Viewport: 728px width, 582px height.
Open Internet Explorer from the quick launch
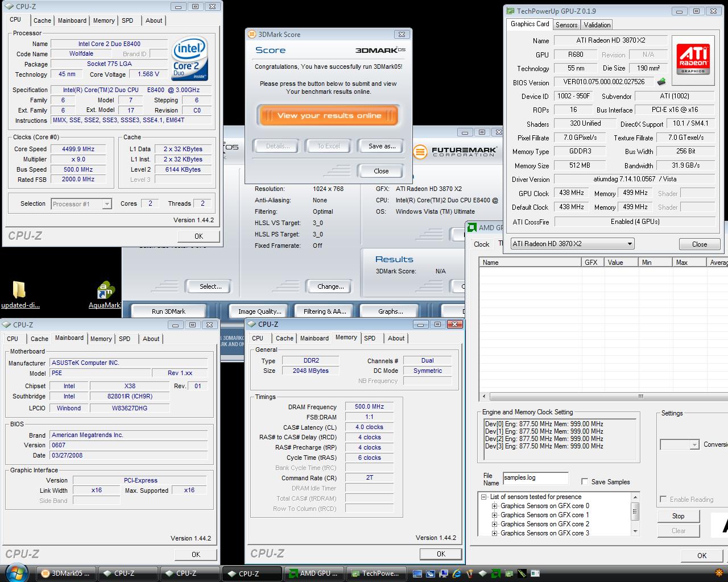(457, 573)
